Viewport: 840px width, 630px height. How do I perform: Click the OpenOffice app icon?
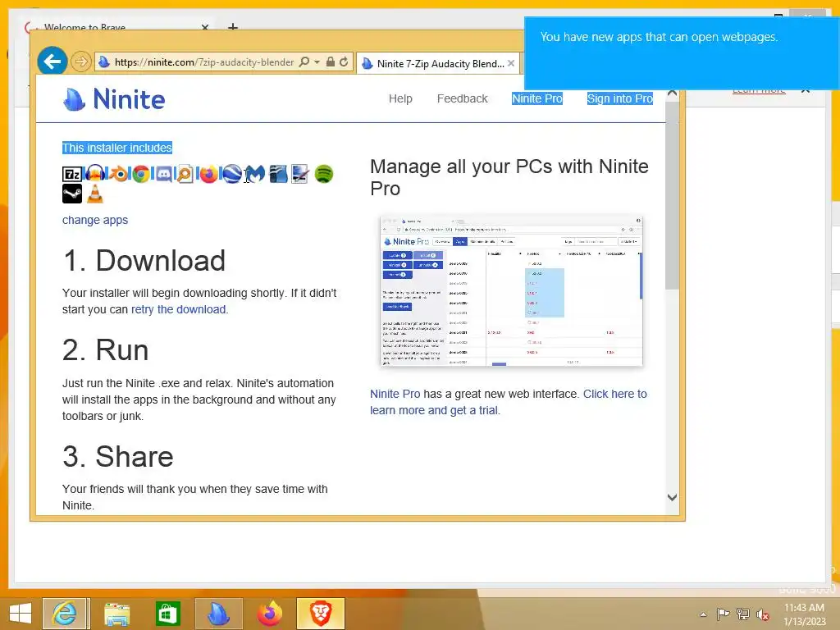[278, 174]
